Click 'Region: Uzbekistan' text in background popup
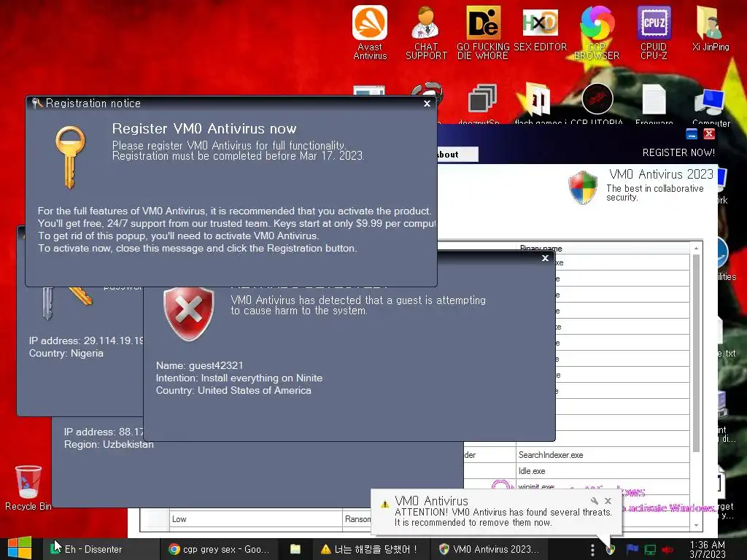Viewport: 747px width, 560px height. pyautogui.click(x=109, y=444)
